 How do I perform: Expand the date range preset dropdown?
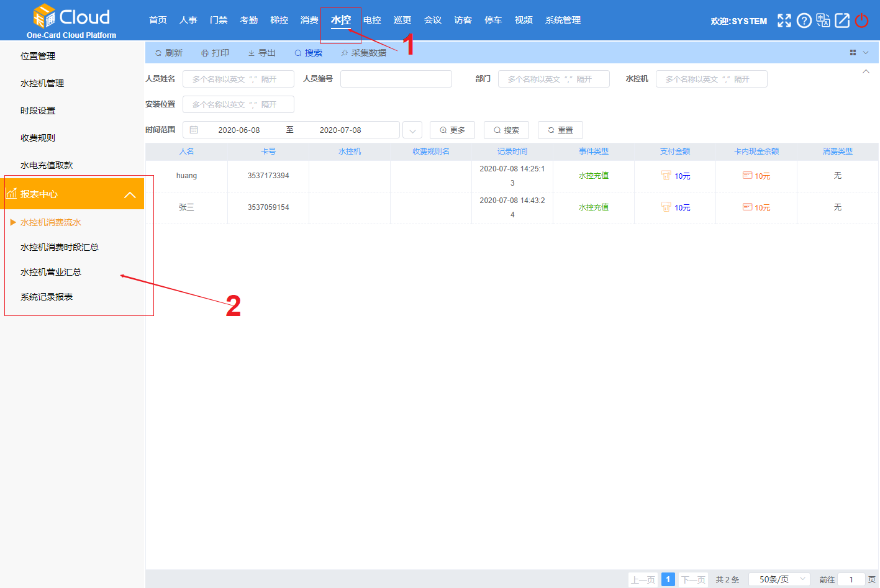(x=412, y=130)
